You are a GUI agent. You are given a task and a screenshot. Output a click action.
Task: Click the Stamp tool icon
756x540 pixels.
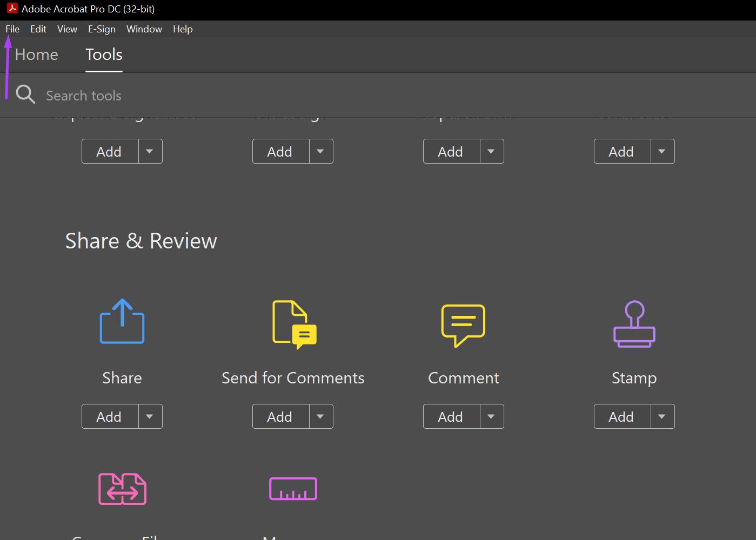(634, 324)
